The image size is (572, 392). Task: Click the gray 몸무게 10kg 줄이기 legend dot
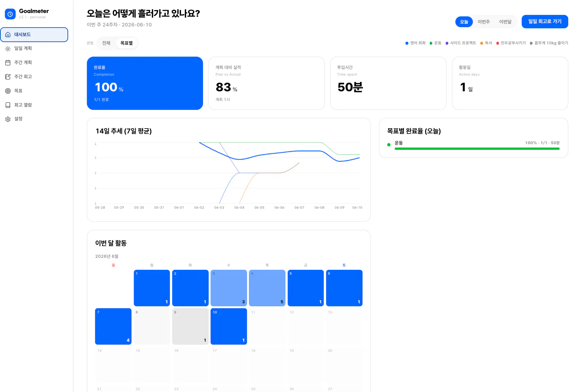click(x=531, y=43)
